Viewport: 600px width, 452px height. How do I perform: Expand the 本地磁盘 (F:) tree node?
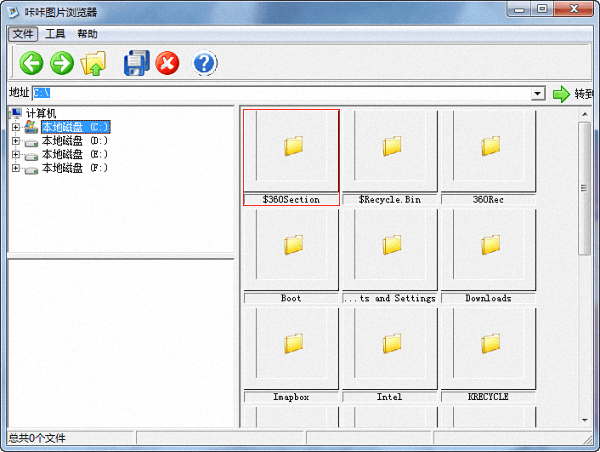[x=15, y=168]
